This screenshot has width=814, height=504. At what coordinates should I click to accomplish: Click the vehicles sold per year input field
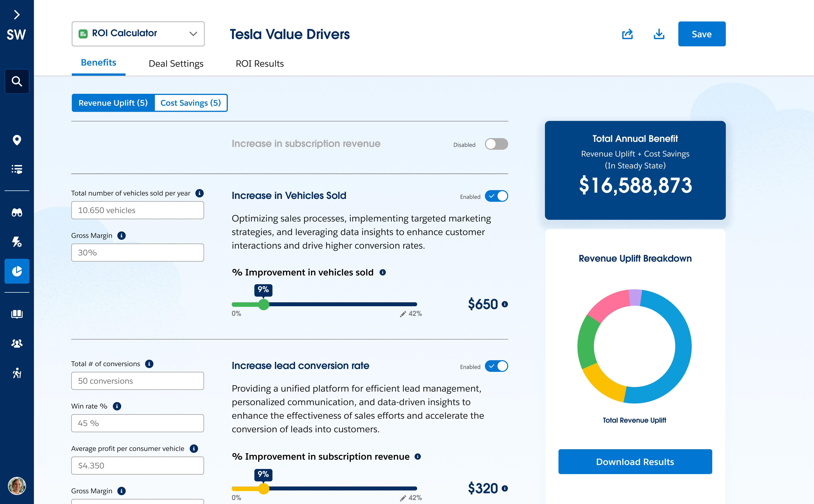tap(137, 210)
